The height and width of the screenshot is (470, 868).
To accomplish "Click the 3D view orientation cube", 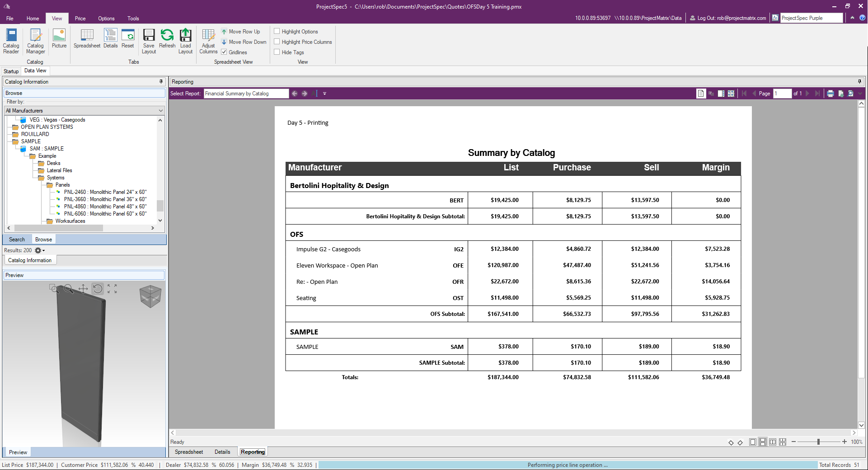I will click(x=150, y=296).
